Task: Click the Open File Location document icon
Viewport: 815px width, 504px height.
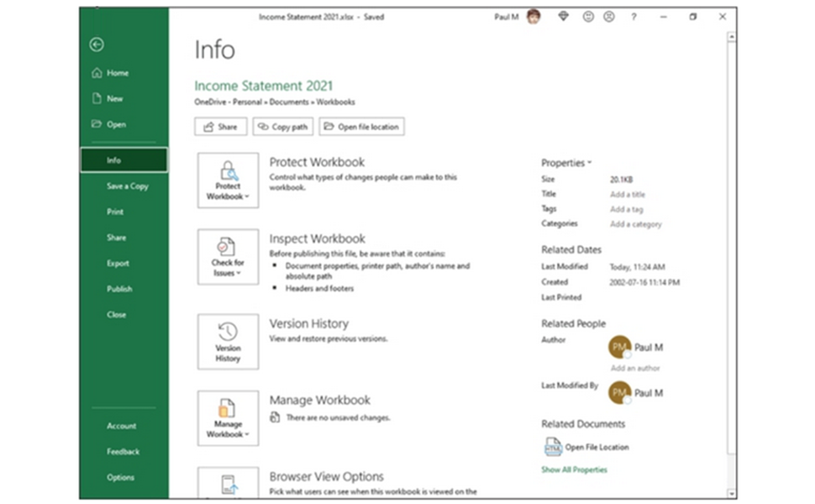Action: 553,447
